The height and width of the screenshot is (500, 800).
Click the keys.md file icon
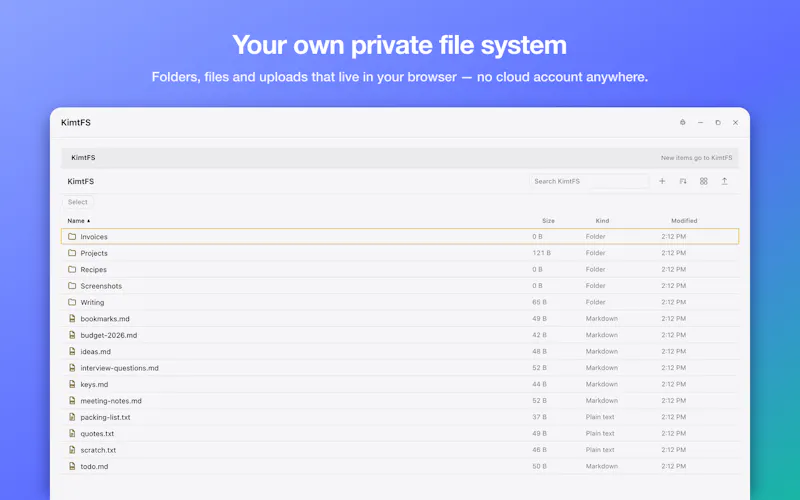[x=72, y=384]
